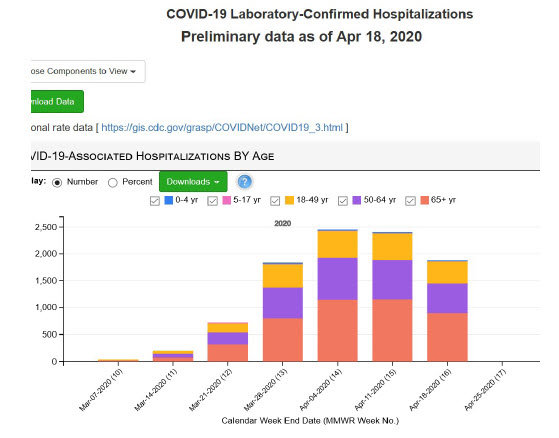Viewport: 559px width, 438px height.
Task: Click the Apr-25-2020 (17) axis label
Action: click(485, 390)
